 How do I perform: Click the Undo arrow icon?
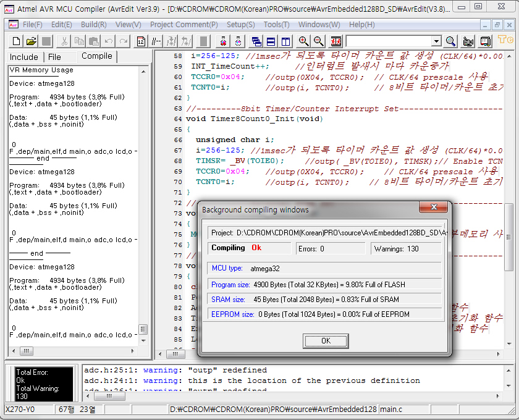tap(109, 41)
